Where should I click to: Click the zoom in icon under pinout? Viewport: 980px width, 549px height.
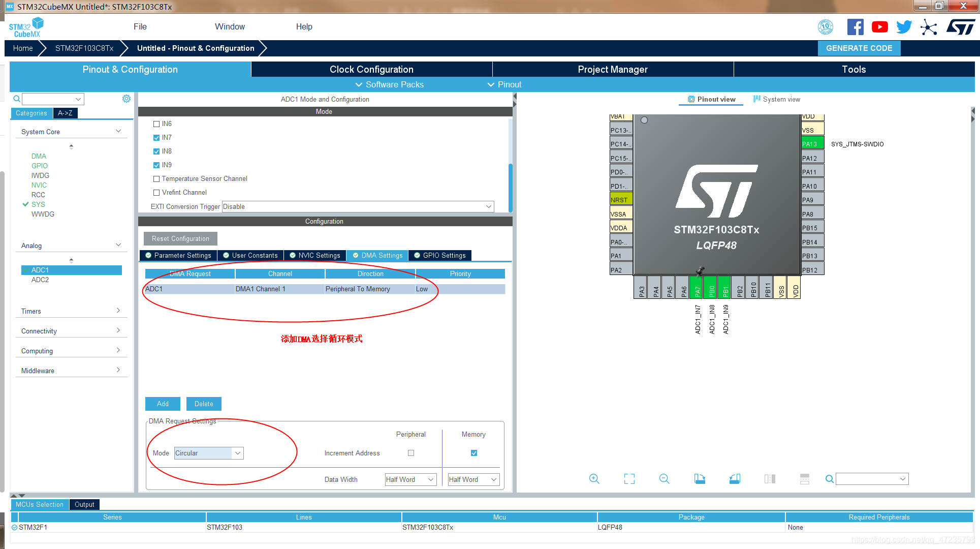point(594,479)
